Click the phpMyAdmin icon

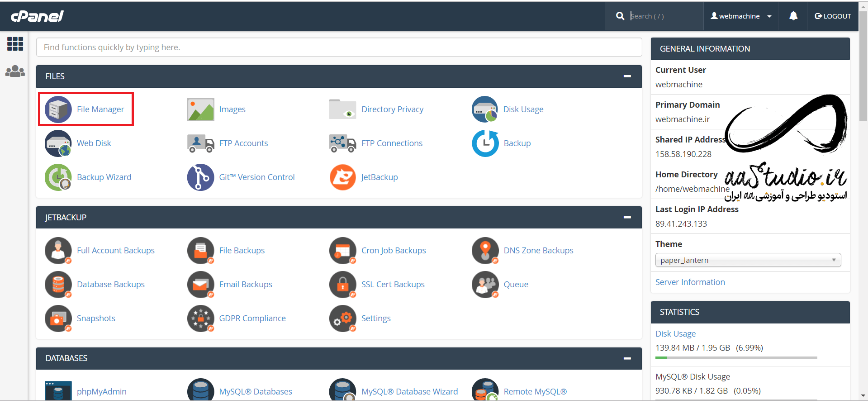(58, 391)
